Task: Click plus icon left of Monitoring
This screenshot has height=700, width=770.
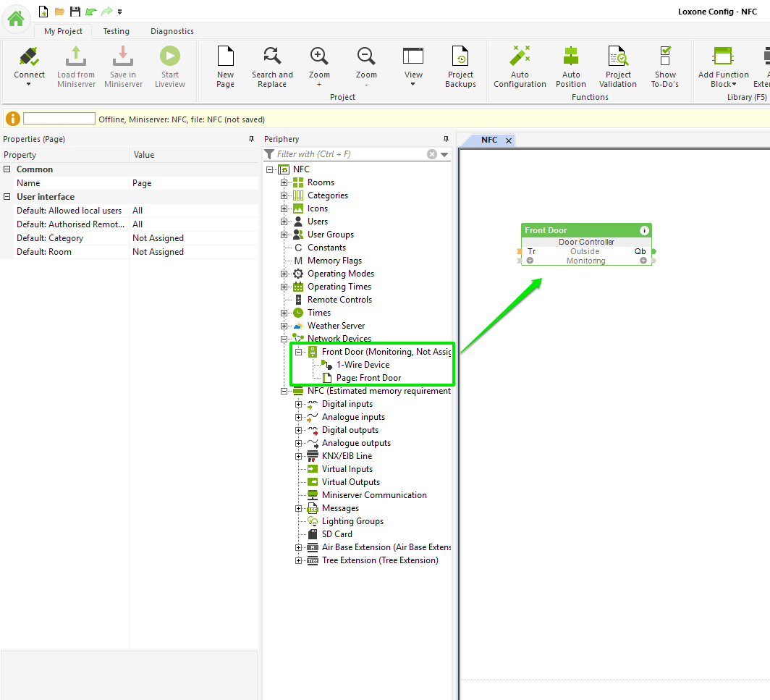Action: 530,261
